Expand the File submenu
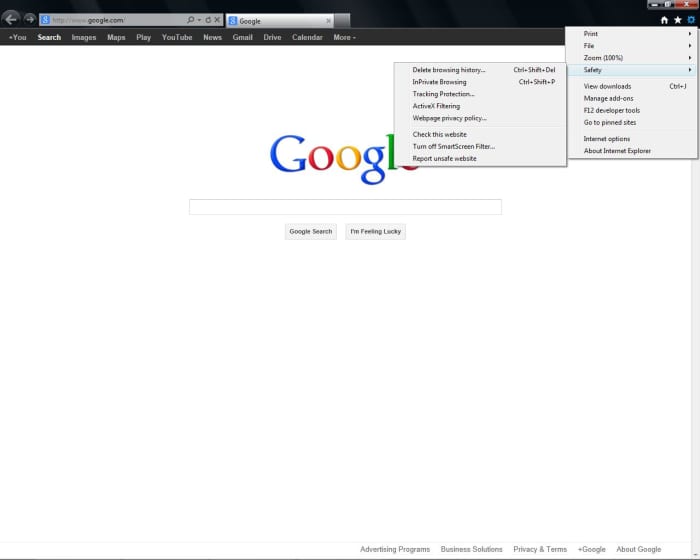 (x=632, y=46)
